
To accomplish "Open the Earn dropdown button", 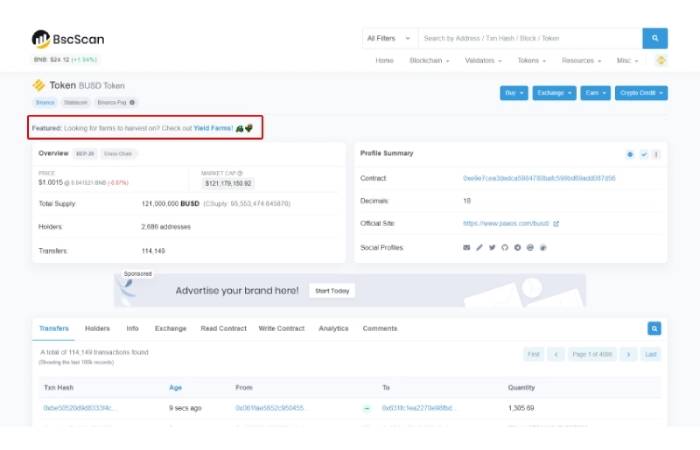I will (x=596, y=93).
